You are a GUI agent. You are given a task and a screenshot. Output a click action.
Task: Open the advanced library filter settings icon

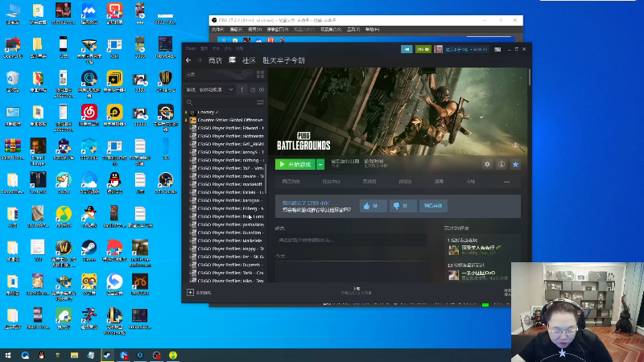[x=260, y=102]
